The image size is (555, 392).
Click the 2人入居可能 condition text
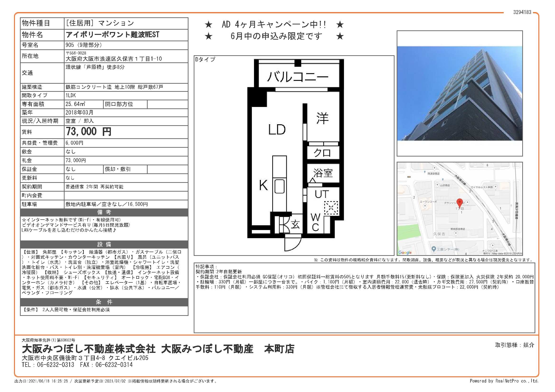coord(55,310)
